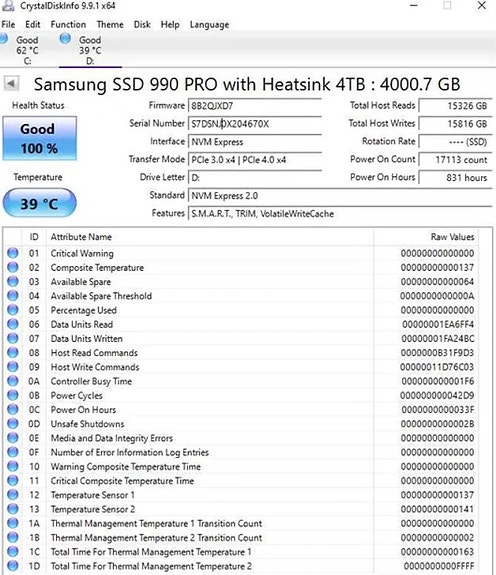Click status icon for Temperature Sensor 2 row
Screen dimensions: 496x575
(13, 509)
